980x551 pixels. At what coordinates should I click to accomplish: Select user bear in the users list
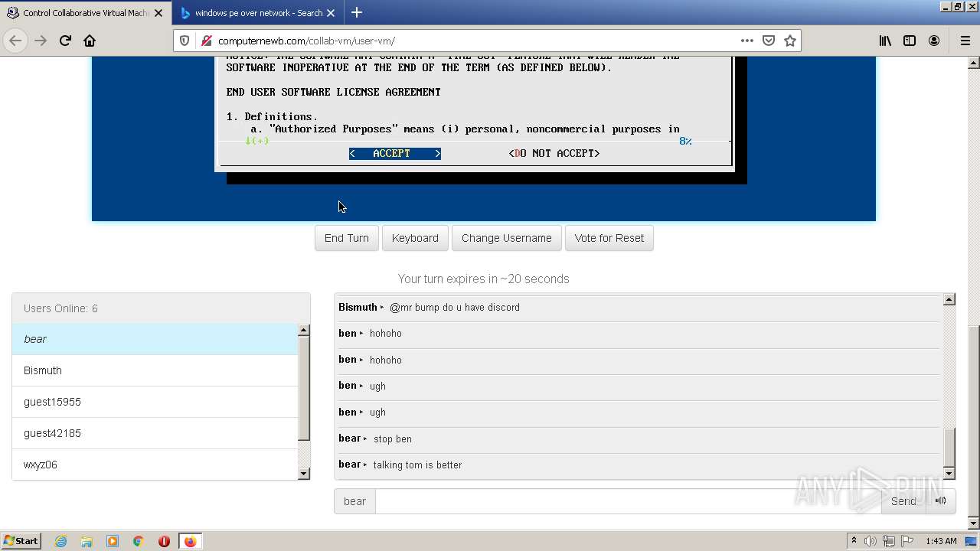pyautogui.click(x=155, y=339)
